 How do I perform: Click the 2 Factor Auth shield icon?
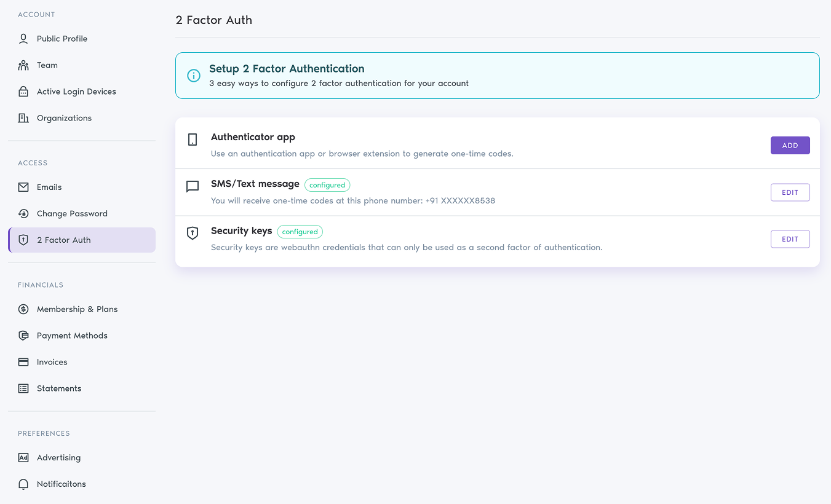coord(23,240)
